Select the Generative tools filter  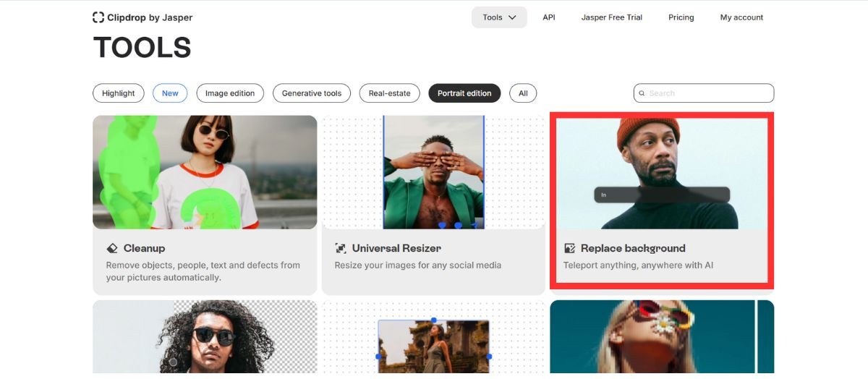[312, 93]
